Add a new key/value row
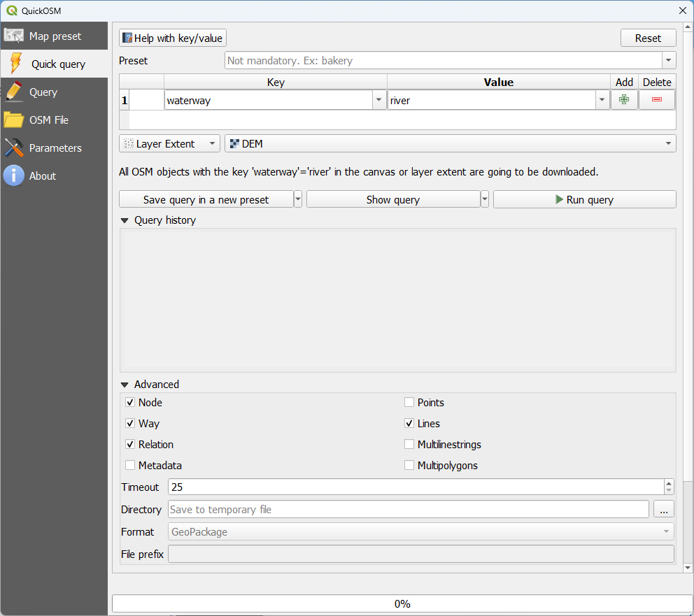Viewport: 694px width, 616px height. tap(624, 99)
